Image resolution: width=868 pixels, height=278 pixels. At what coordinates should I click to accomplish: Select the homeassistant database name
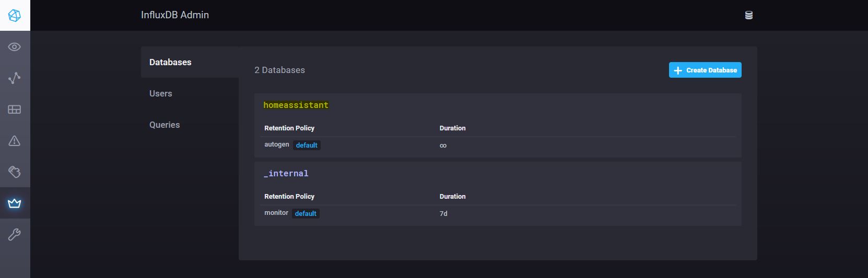pos(296,105)
